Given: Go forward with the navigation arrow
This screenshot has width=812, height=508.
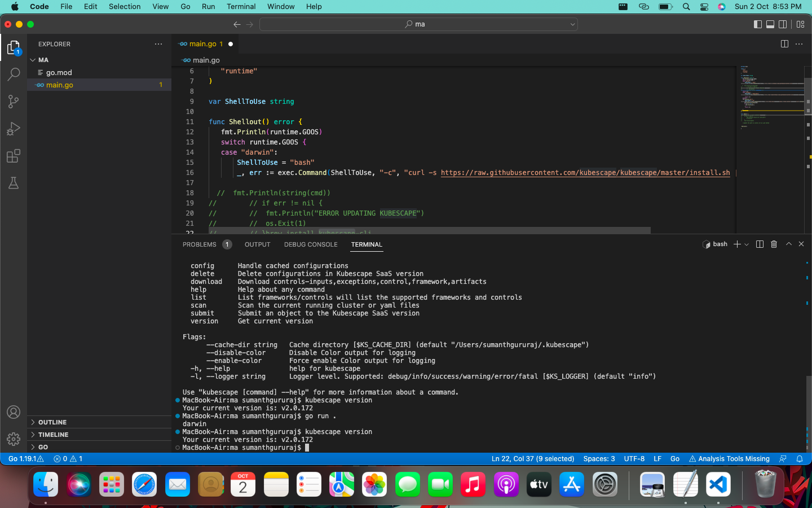Looking at the screenshot, I should click(x=250, y=24).
